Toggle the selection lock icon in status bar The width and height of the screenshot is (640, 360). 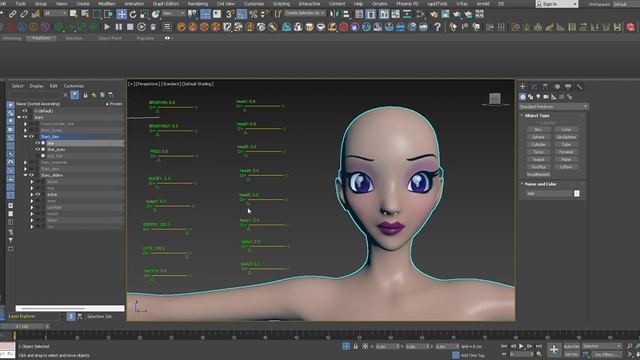(356, 346)
